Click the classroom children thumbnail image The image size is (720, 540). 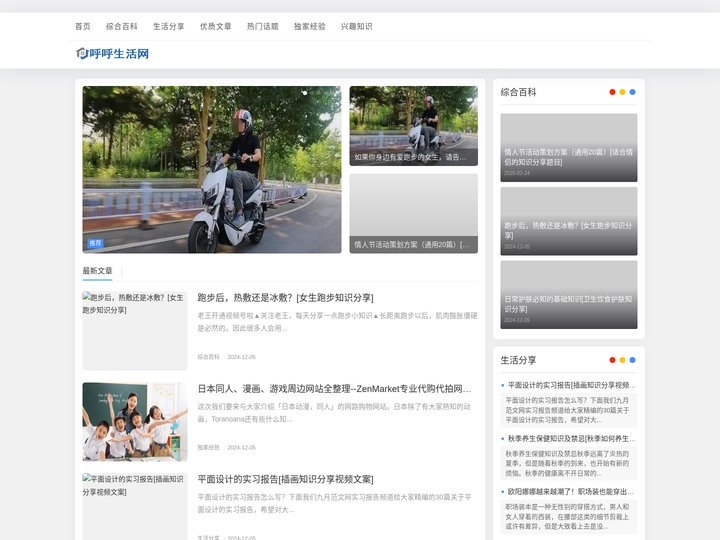pos(135,422)
